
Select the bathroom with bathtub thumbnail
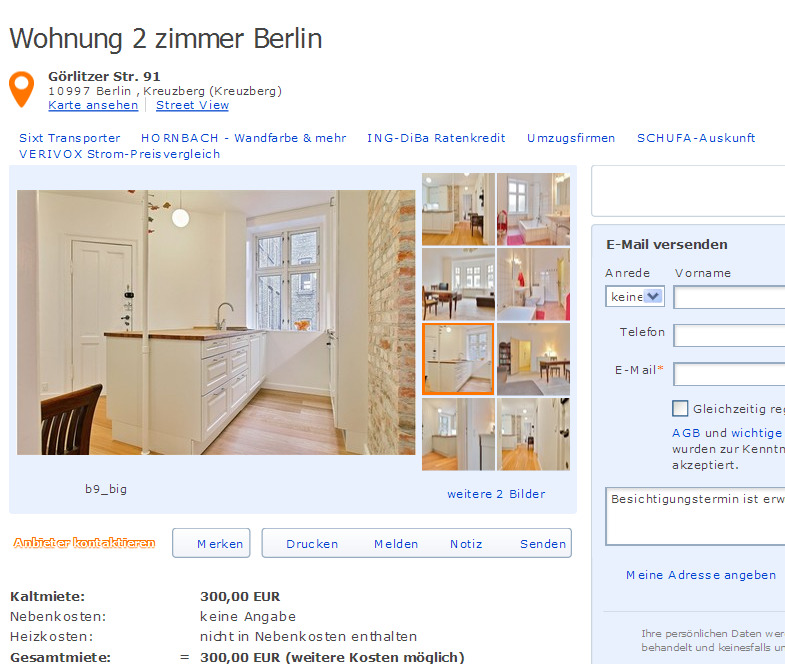533,209
